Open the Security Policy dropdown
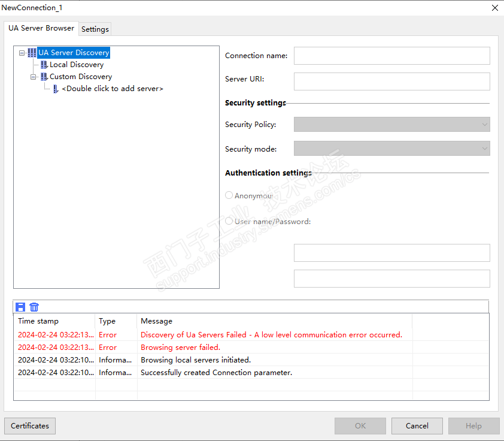Image resolution: width=504 pixels, height=441 pixels. point(392,125)
